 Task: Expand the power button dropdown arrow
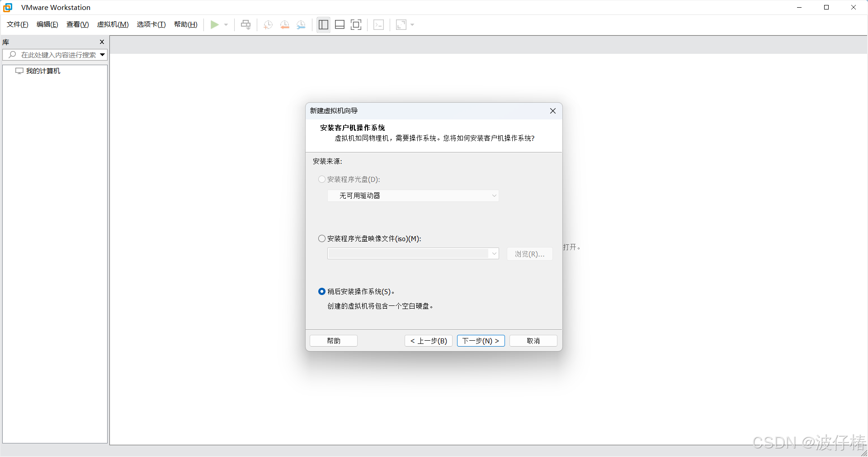coord(226,25)
